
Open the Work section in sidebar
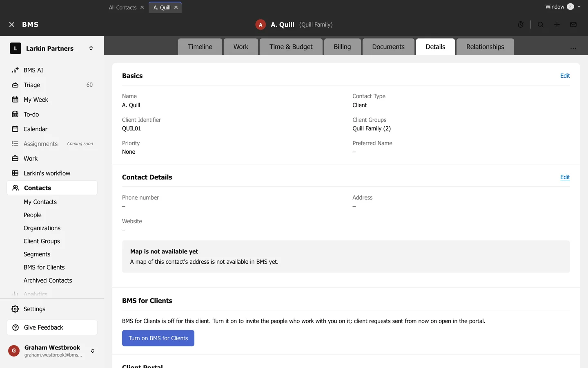52,159
